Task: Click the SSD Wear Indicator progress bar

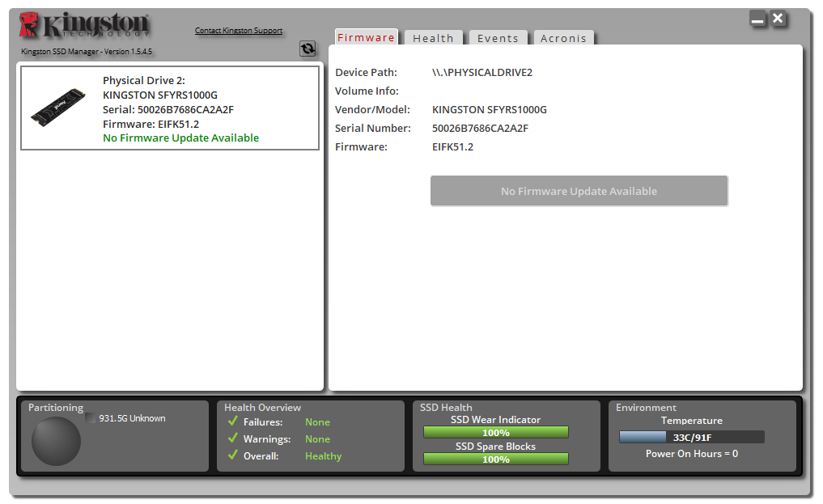Action: click(x=496, y=432)
